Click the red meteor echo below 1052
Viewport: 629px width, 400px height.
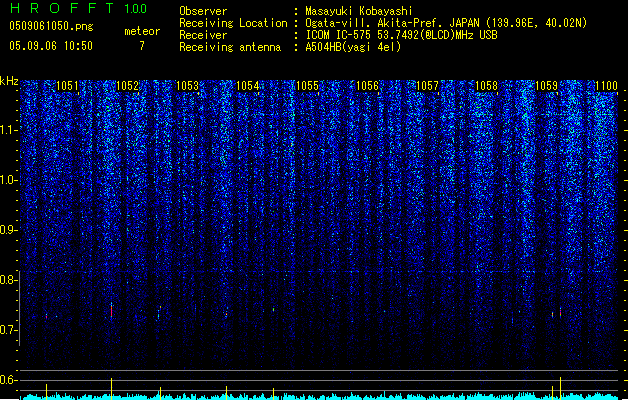[x=112, y=310]
